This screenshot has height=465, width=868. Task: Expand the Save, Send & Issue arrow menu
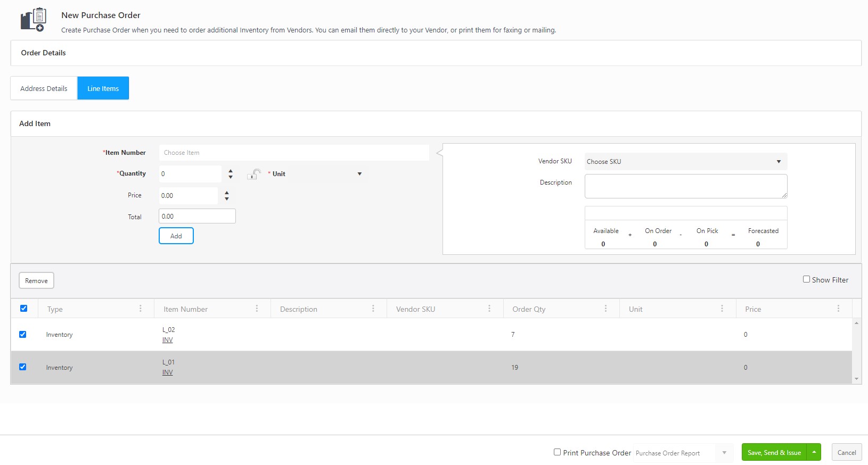pyautogui.click(x=814, y=452)
